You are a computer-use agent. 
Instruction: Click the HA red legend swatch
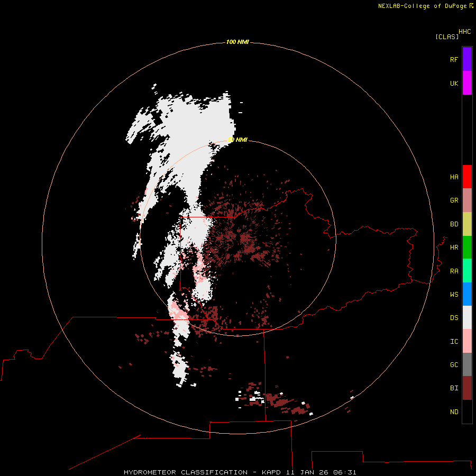click(x=467, y=177)
